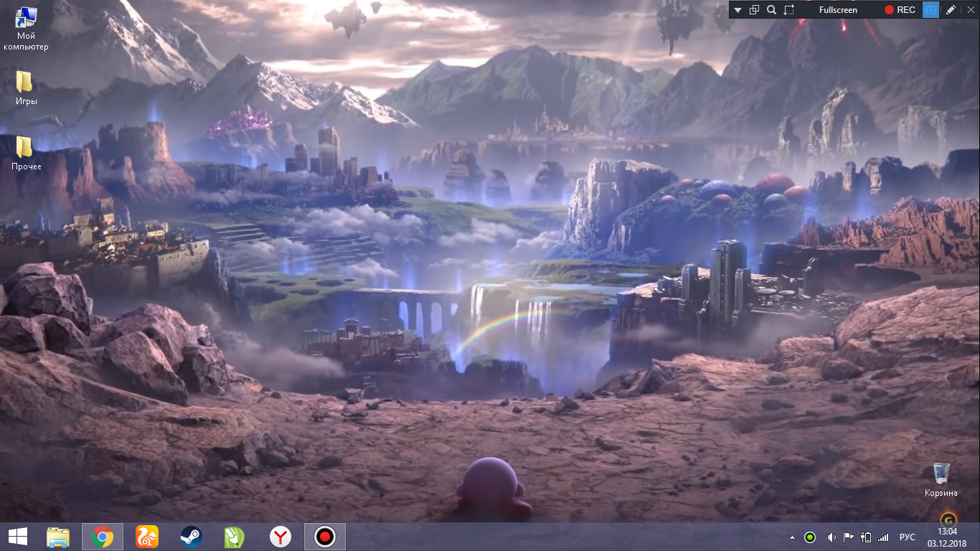This screenshot has width=980, height=551.
Task: Expand the recorder toolbar dropdown arrow
Action: 738,10
